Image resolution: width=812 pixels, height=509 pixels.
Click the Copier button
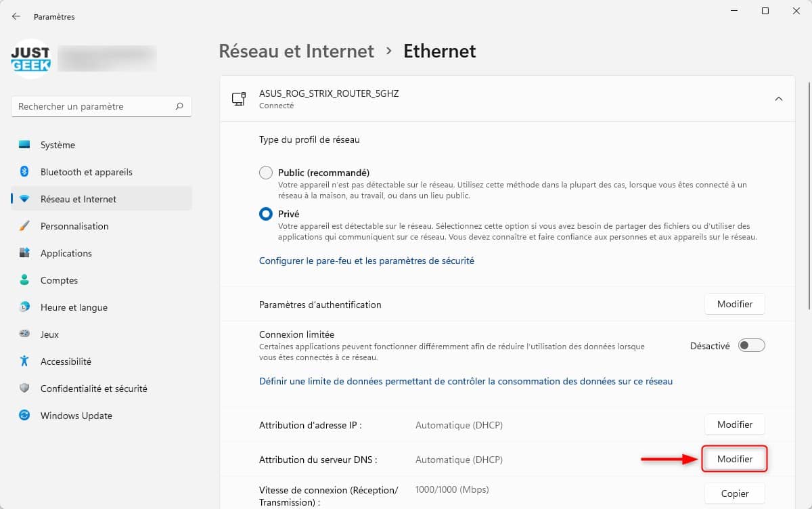(735, 493)
